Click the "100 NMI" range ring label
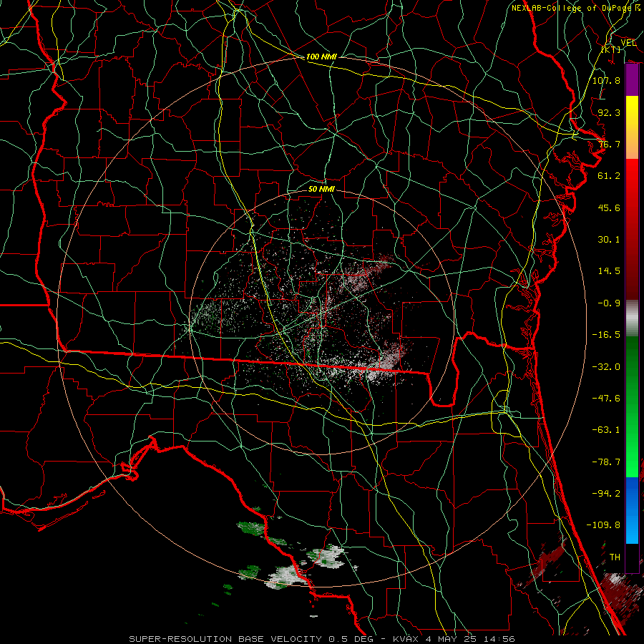Screen dimensions: 644x644 (x=321, y=57)
